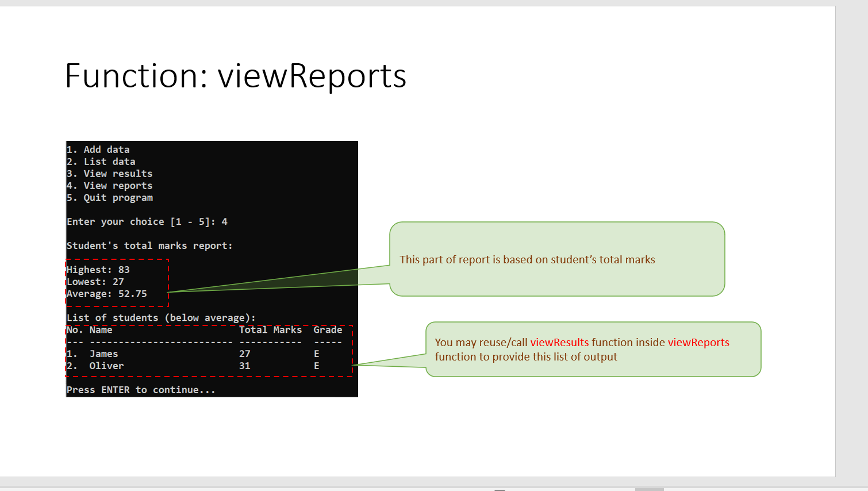Image resolution: width=868 pixels, height=491 pixels.
Task: Click the red 'viewReports' word in the callout
Action: [x=698, y=342]
